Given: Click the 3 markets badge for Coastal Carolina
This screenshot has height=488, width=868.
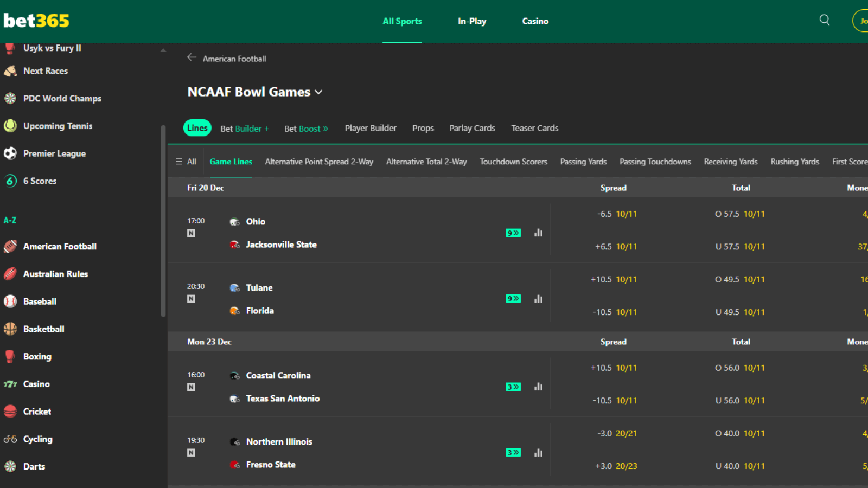Looking at the screenshot, I should [513, 387].
